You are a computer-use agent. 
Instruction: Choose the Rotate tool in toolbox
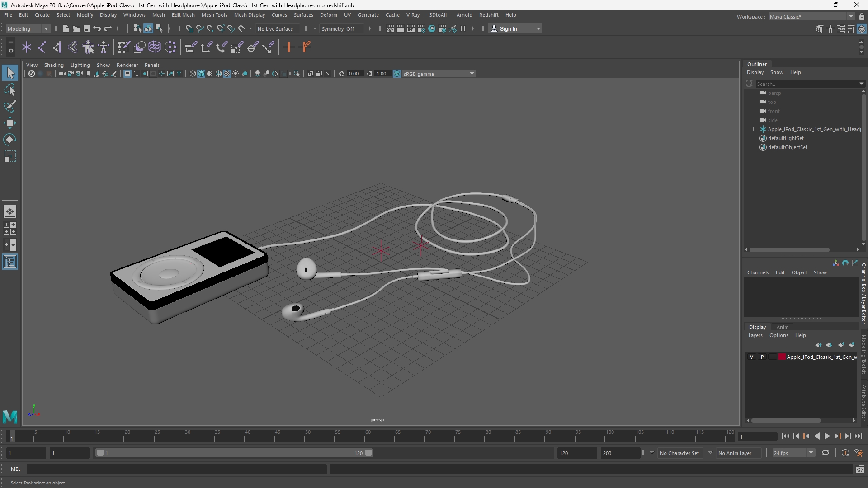click(10, 140)
